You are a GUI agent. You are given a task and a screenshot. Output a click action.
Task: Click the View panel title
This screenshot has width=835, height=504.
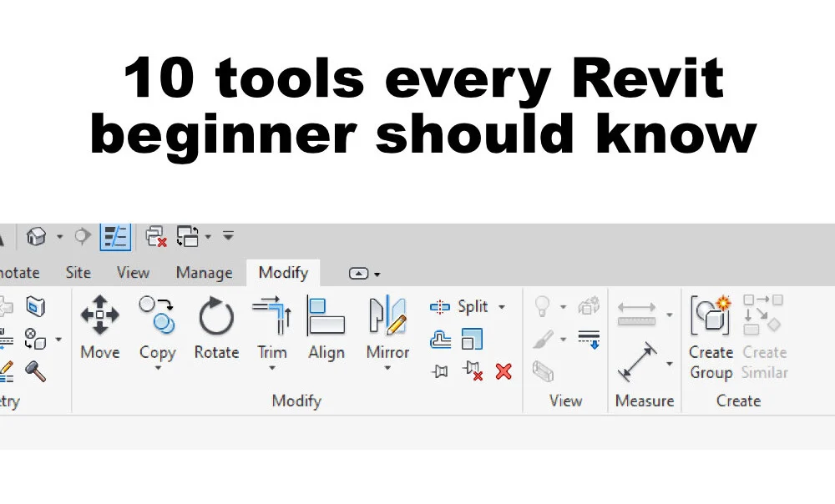(565, 401)
